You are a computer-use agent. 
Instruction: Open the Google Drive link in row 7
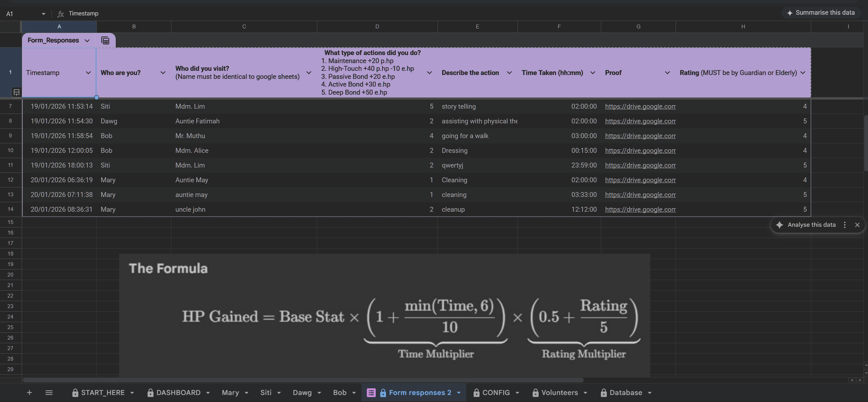[640, 106]
